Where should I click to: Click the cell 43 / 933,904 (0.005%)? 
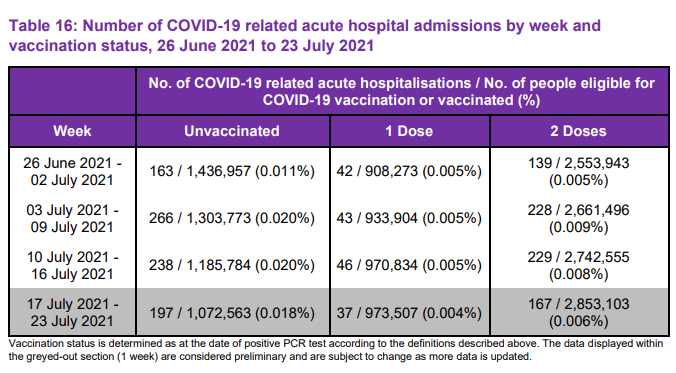(409, 218)
